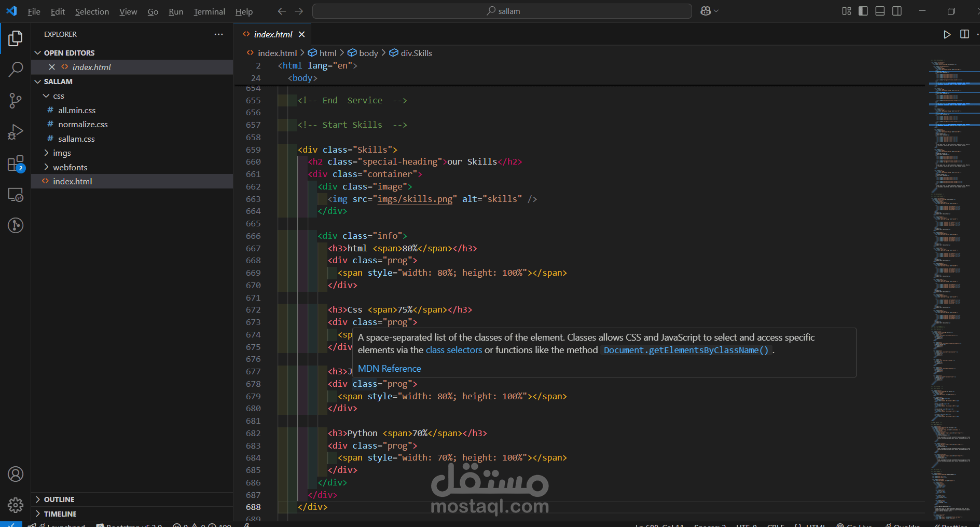Viewport: 980px width, 527px height.
Task: Run the file with the play icon
Action: pos(947,34)
